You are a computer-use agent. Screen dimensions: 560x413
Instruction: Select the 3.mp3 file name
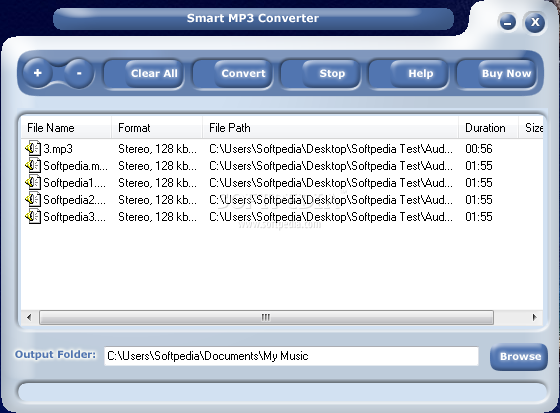58,149
